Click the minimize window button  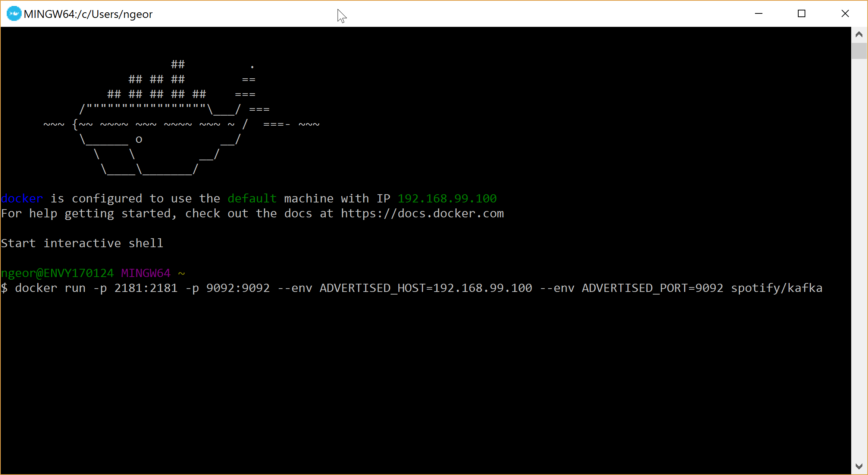pyautogui.click(x=759, y=13)
